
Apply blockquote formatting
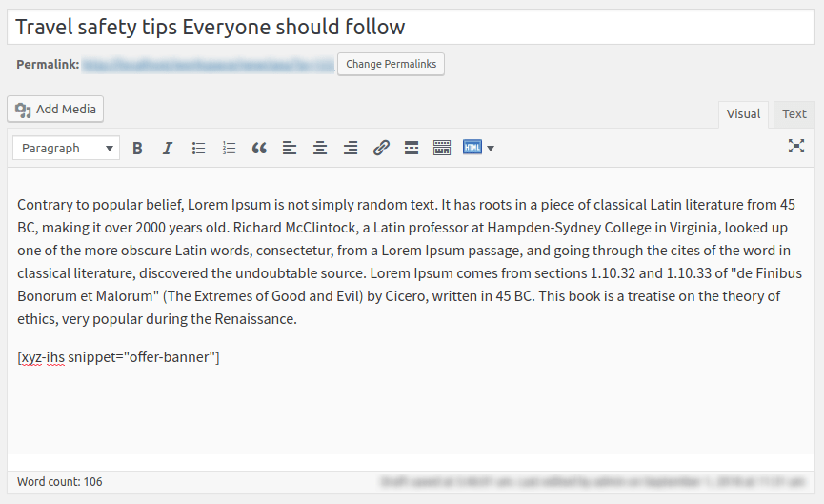pos(259,149)
